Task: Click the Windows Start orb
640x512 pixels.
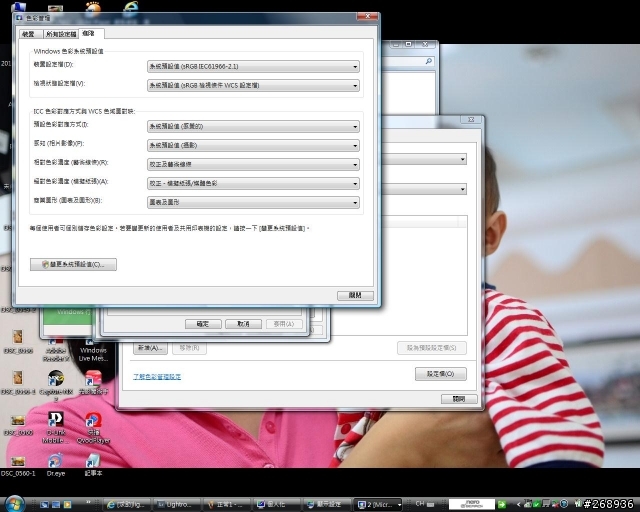Action: coord(15,504)
